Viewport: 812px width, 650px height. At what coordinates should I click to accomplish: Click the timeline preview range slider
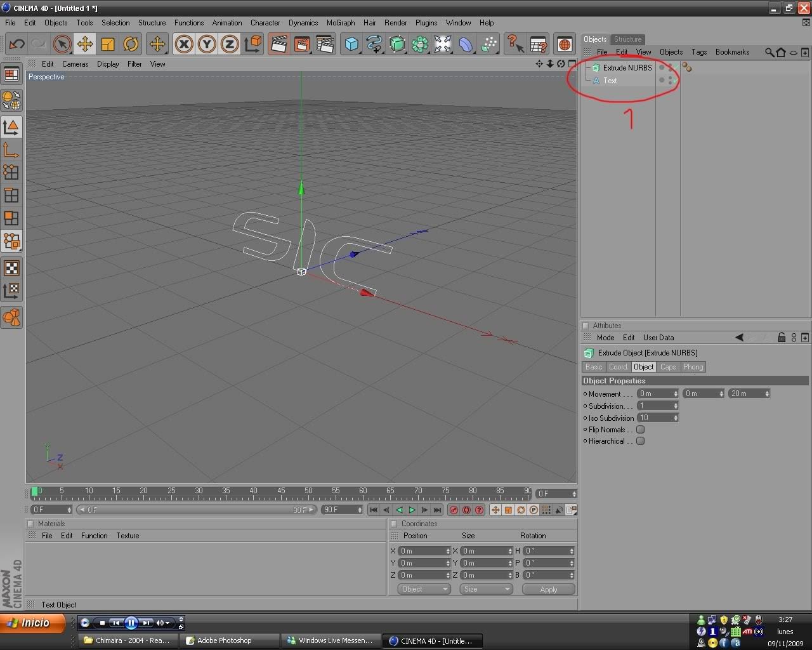click(x=196, y=510)
